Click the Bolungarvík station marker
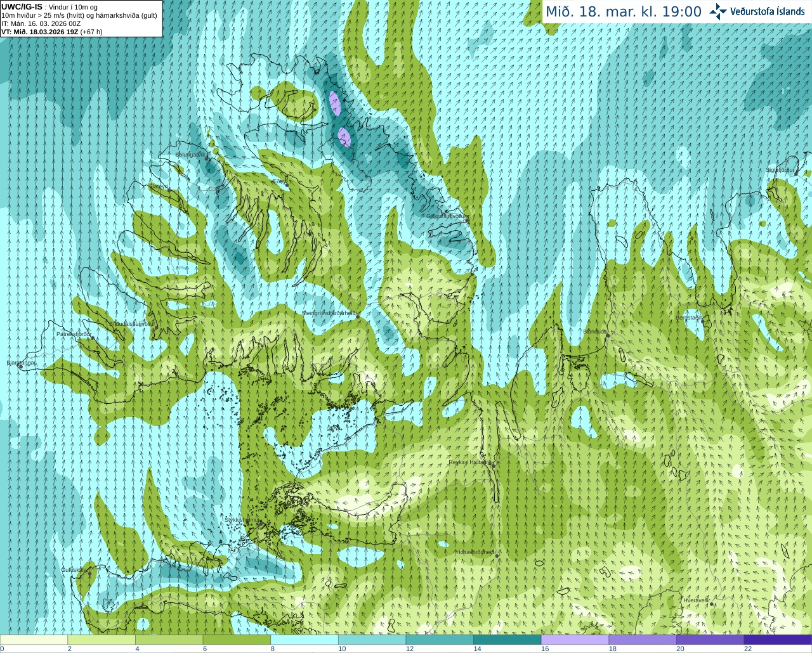The width and height of the screenshot is (812, 653). (x=207, y=158)
